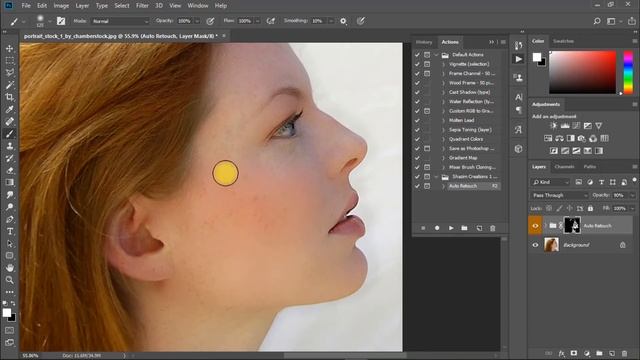640x360 pixels.
Task: Toggle lock all on layer
Action: [590, 209]
